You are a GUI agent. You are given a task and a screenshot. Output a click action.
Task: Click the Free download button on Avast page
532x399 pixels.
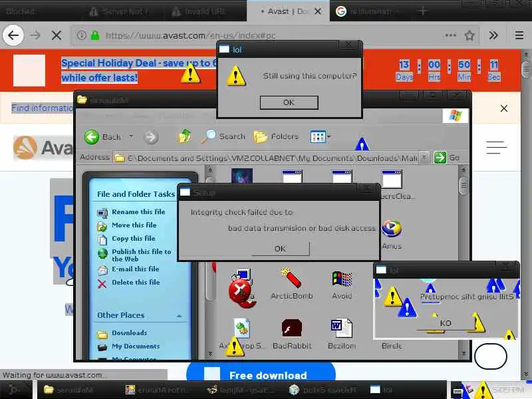(261, 372)
